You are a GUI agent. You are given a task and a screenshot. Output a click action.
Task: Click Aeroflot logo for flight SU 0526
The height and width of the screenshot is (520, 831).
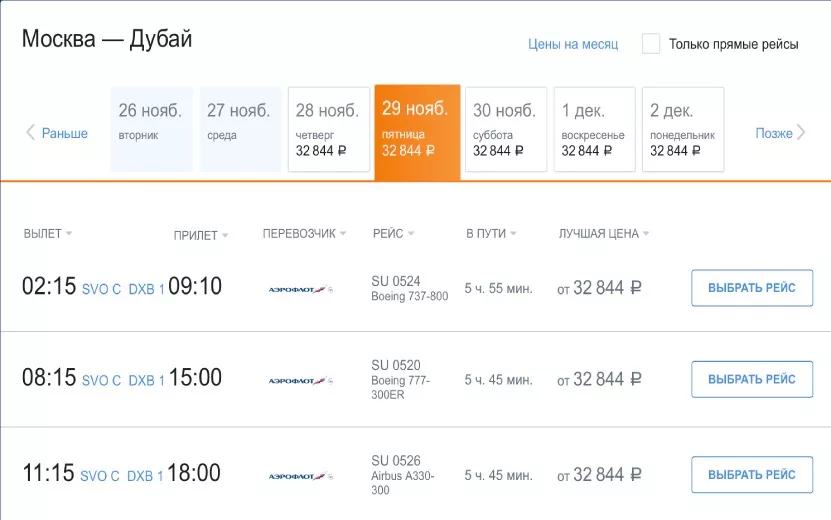click(300, 475)
